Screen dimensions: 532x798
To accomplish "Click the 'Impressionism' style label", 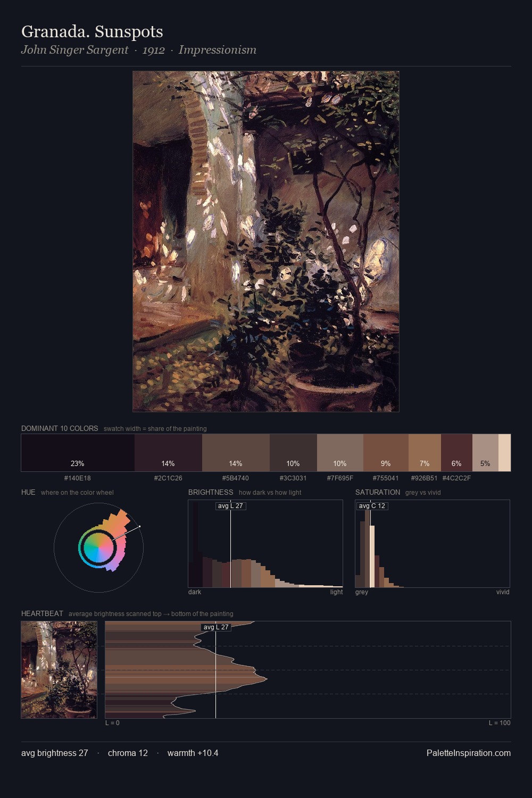I will pos(218,50).
